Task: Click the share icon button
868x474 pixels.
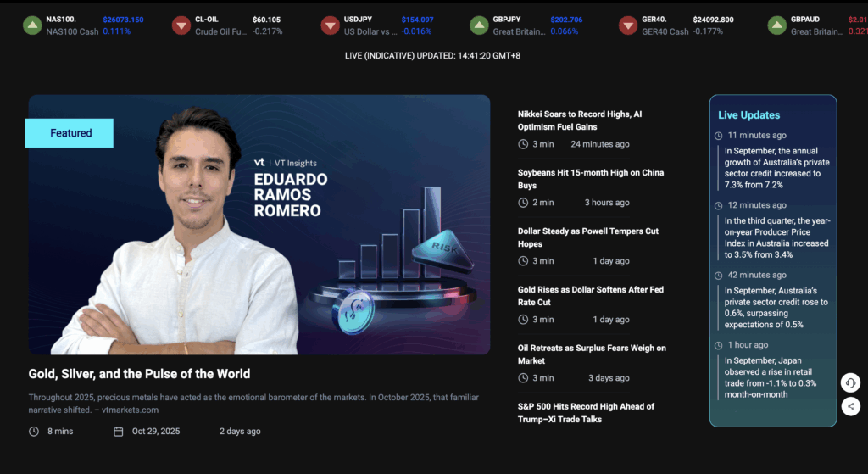Action: click(x=850, y=407)
